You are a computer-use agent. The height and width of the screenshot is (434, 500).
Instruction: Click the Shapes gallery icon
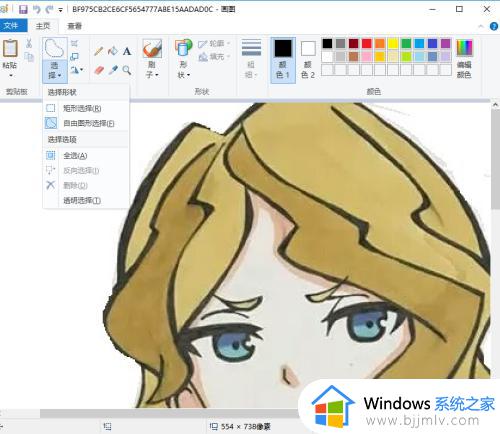pyautogui.click(x=183, y=49)
